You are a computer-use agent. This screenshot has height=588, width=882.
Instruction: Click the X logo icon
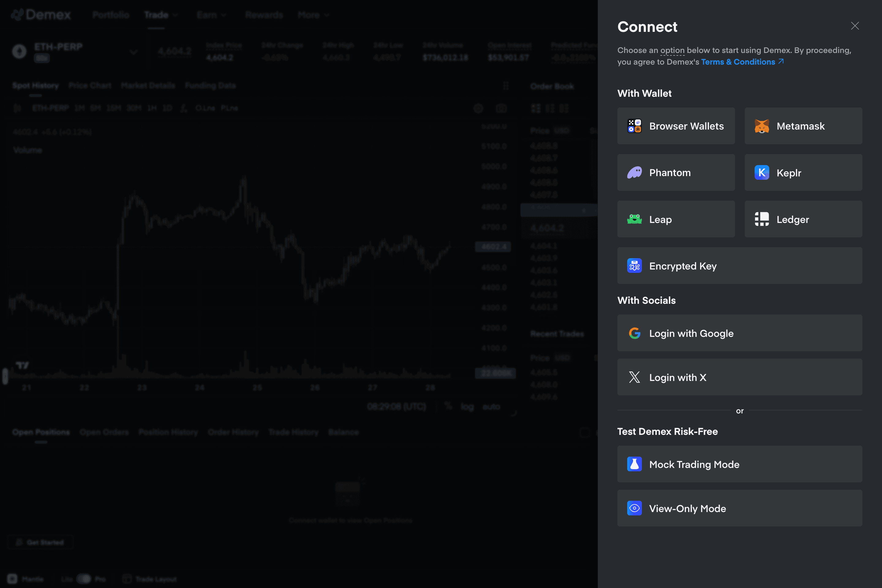pyautogui.click(x=635, y=377)
